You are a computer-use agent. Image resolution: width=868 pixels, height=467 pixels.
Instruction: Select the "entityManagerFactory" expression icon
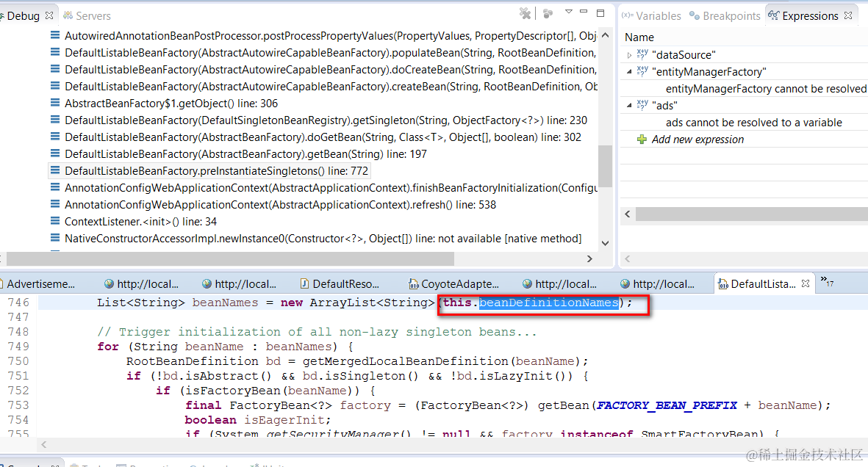(642, 70)
